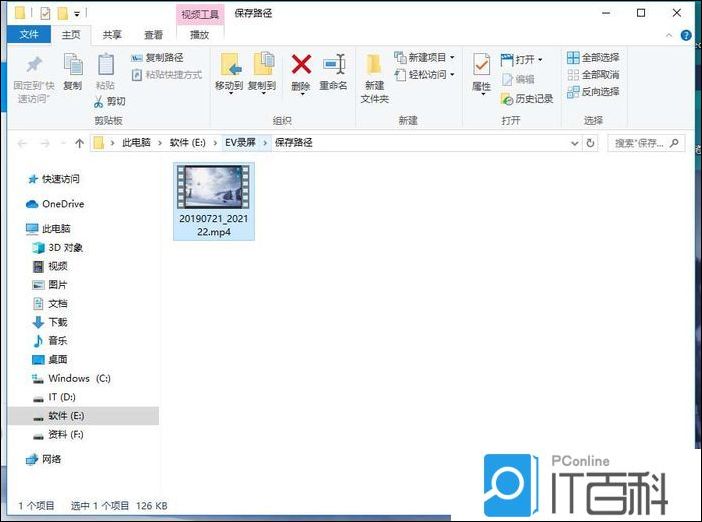Open the Copy to (复制到) menu

point(262,73)
